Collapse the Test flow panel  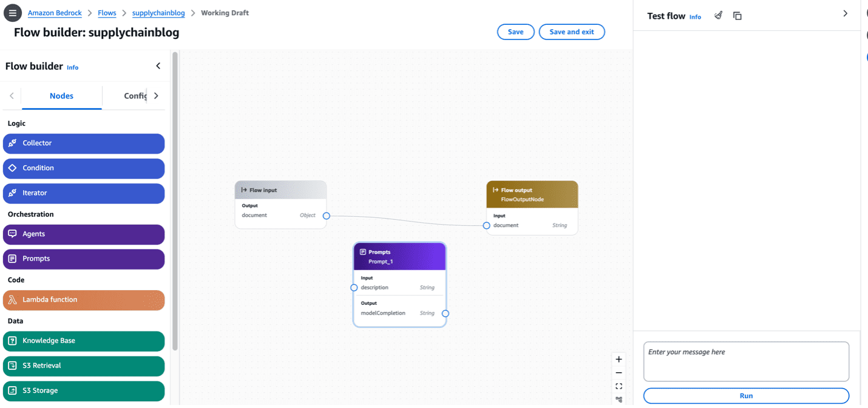point(845,13)
